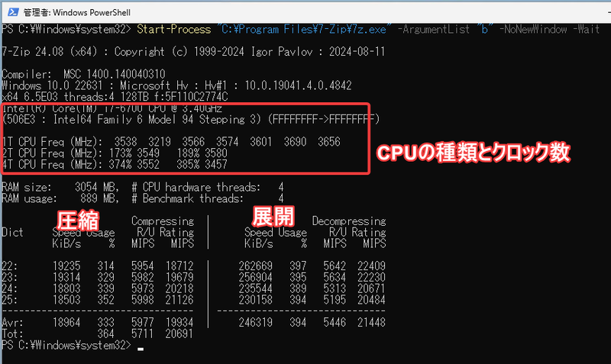Click 1T CPU frequency value '3219'

pos(160,142)
